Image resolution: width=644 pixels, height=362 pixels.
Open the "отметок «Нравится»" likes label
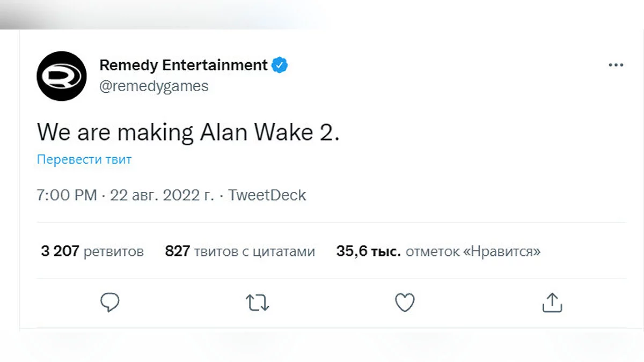pyautogui.click(x=473, y=252)
